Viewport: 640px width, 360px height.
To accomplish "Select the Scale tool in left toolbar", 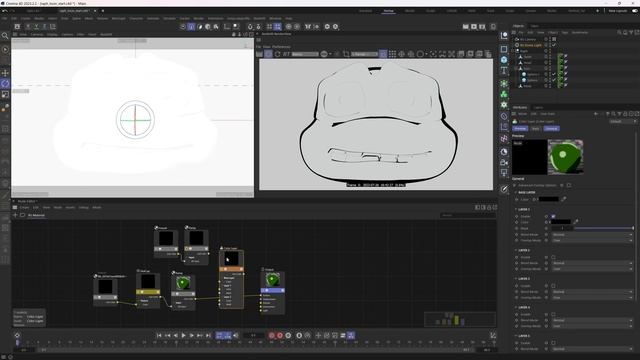I will pyautogui.click(x=5, y=94).
